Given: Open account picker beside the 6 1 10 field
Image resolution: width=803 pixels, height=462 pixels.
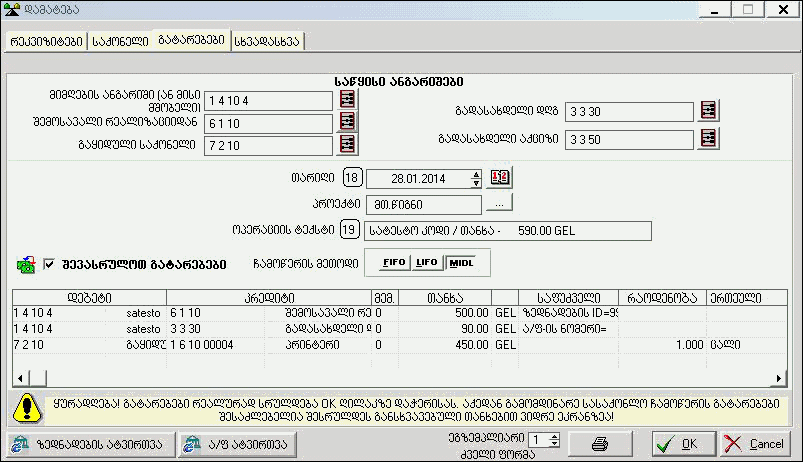Looking at the screenshot, I should point(348,122).
